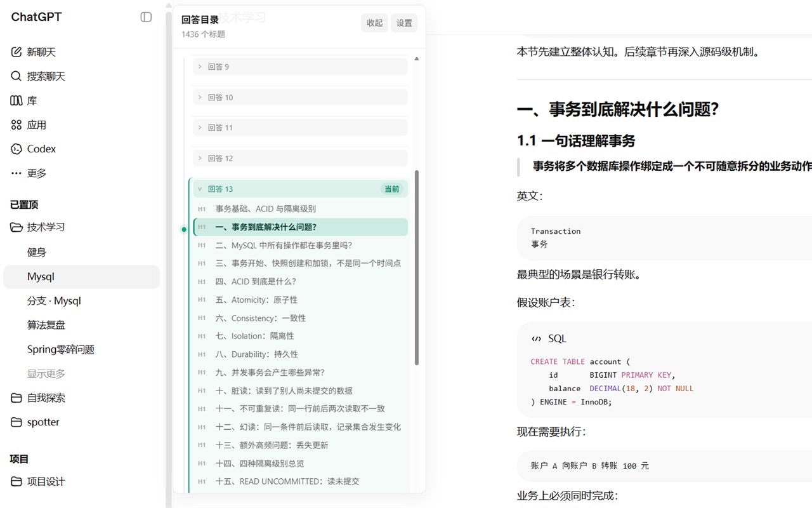This screenshot has width=812, height=508.
Task: Jump to 七、Isolation：隔离性
Action: click(301, 336)
